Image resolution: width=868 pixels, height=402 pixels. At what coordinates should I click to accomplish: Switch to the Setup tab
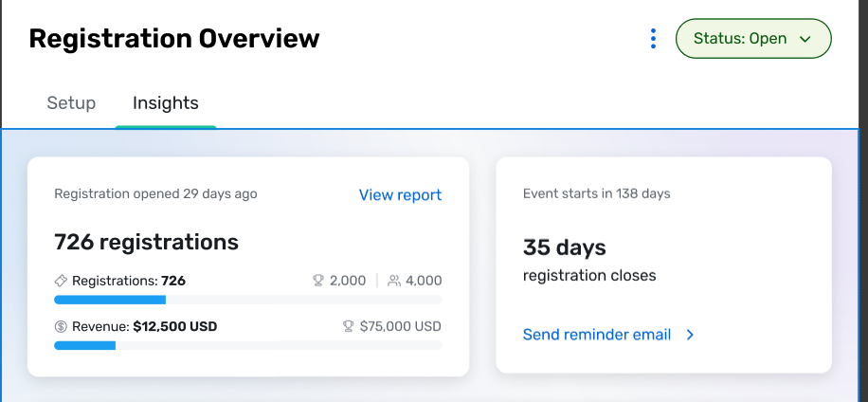click(x=71, y=103)
